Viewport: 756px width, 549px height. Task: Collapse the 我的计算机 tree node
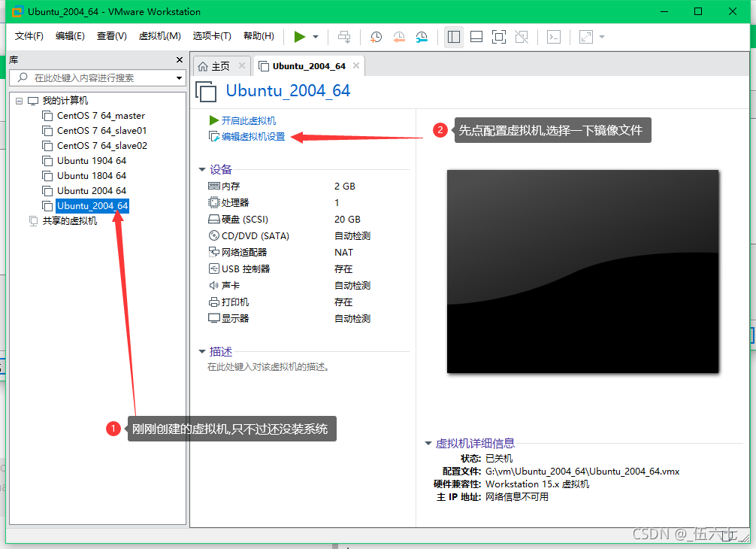(x=19, y=101)
